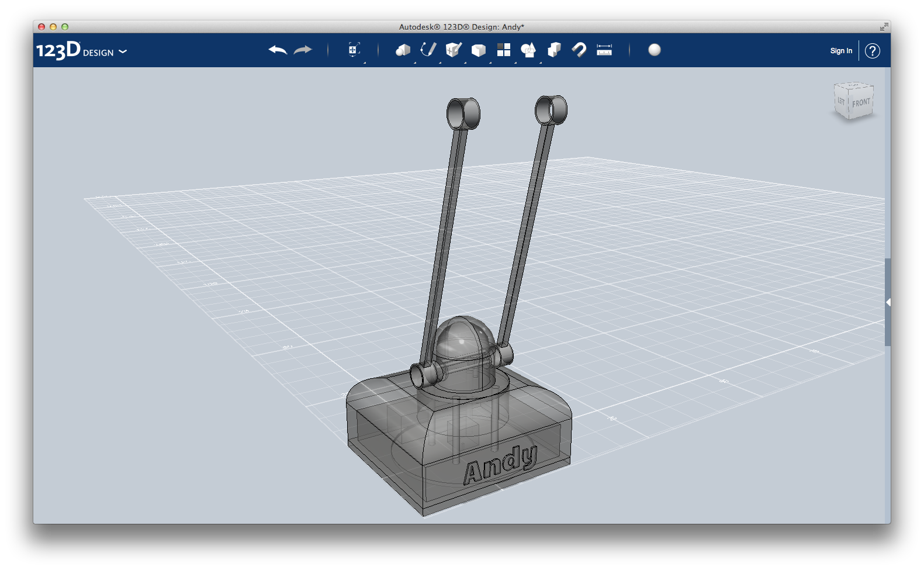Open the Help question mark

873,51
